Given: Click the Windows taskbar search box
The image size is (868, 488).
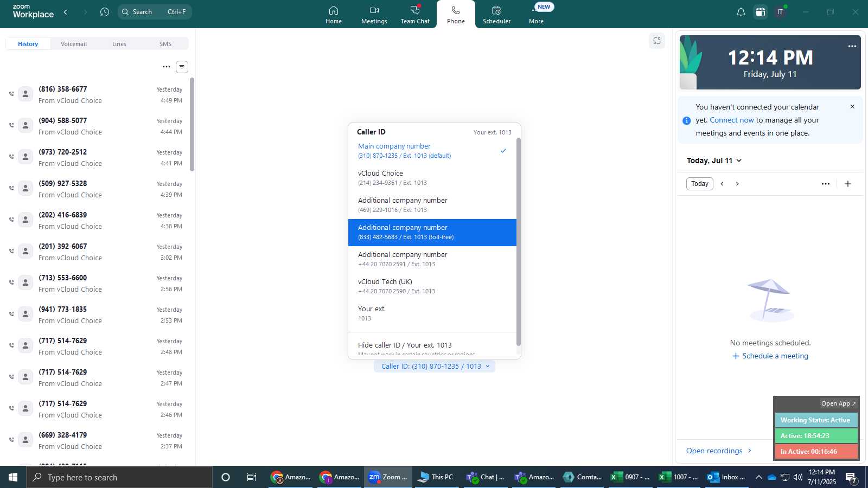Looking at the screenshot, I should coord(119,477).
